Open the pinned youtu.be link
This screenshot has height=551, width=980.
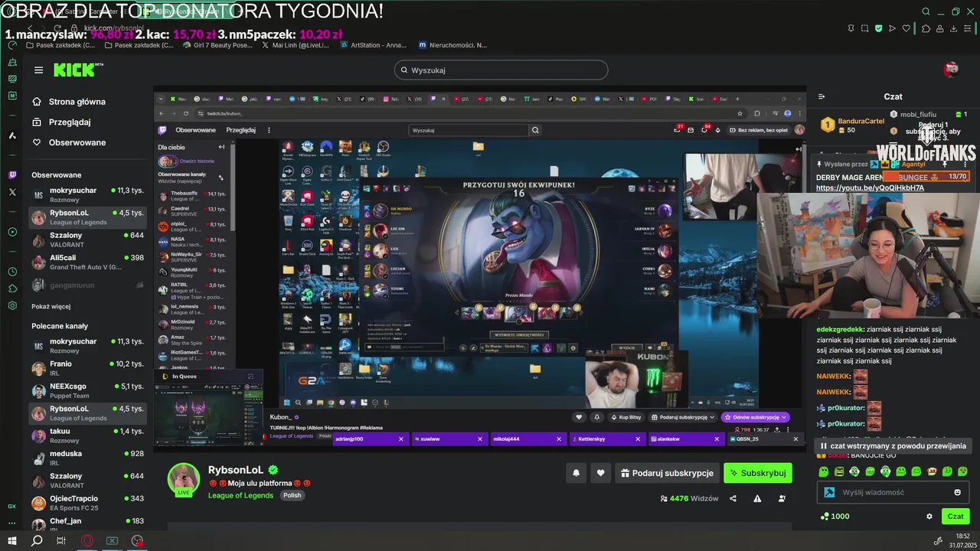tap(870, 187)
